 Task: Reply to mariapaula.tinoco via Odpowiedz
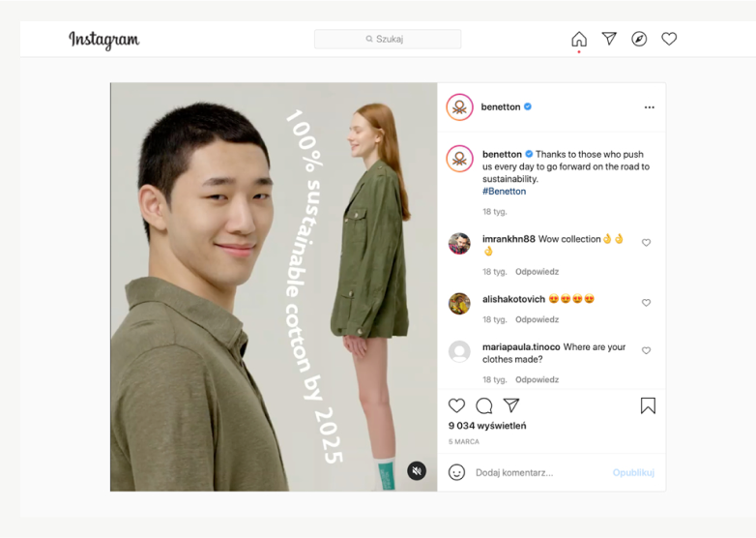click(538, 379)
